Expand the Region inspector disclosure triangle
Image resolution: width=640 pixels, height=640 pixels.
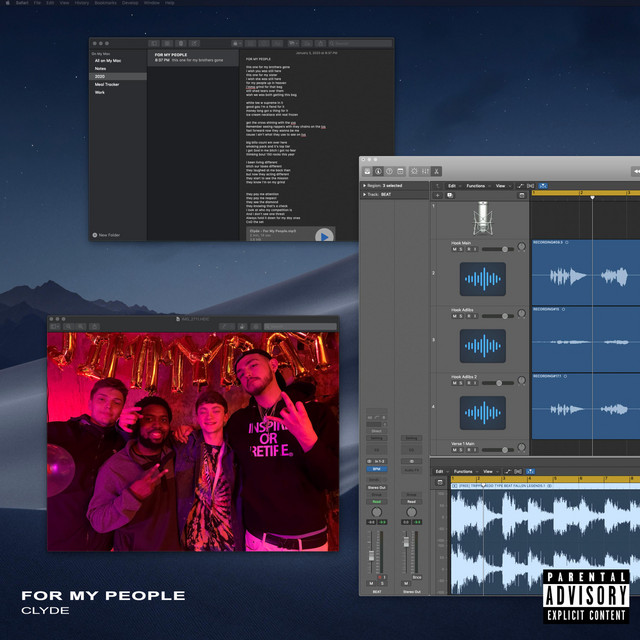click(x=364, y=186)
